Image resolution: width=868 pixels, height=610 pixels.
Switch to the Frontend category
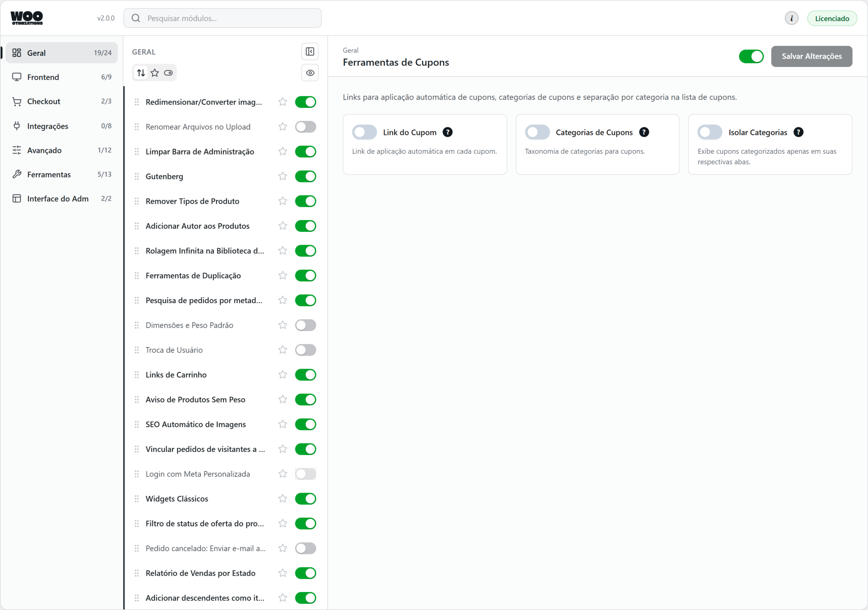[x=62, y=77]
